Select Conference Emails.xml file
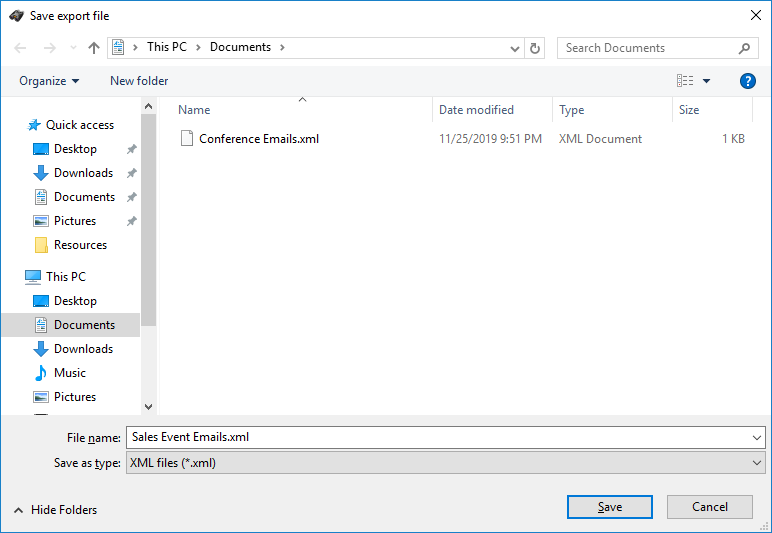This screenshot has height=533, width=772. pyautogui.click(x=258, y=139)
